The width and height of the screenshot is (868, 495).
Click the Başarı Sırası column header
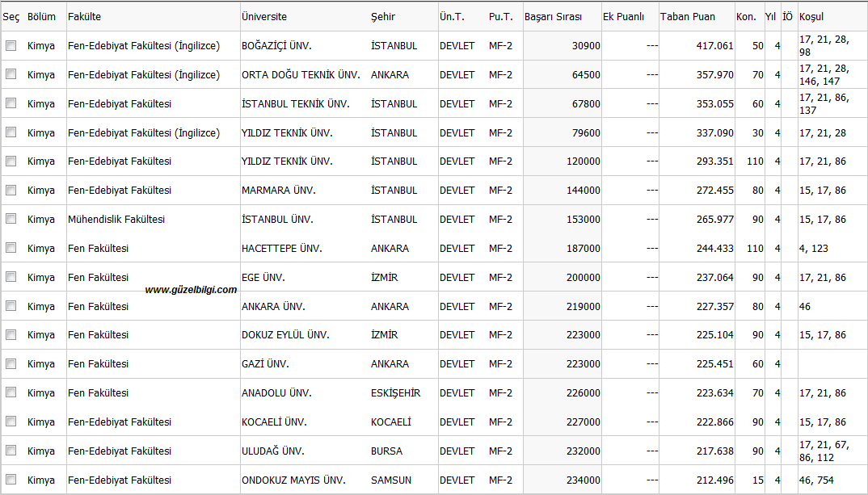[x=553, y=17]
